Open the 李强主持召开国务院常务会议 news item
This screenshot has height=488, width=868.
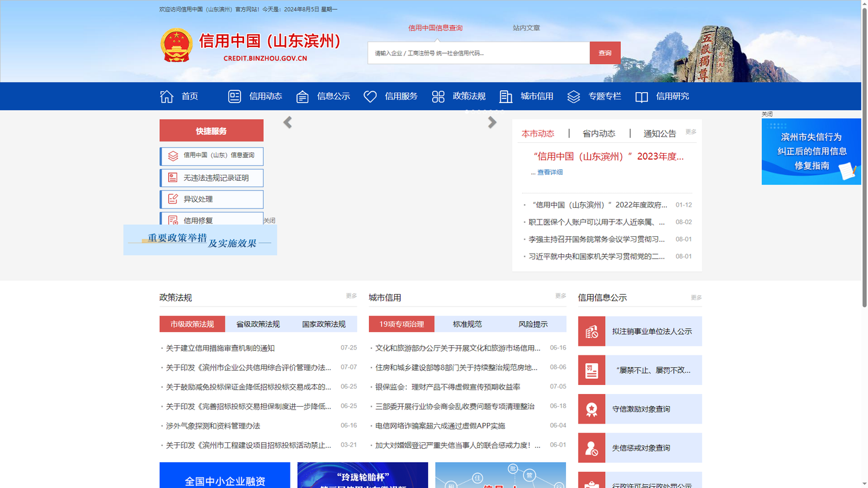[x=597, y=239]
